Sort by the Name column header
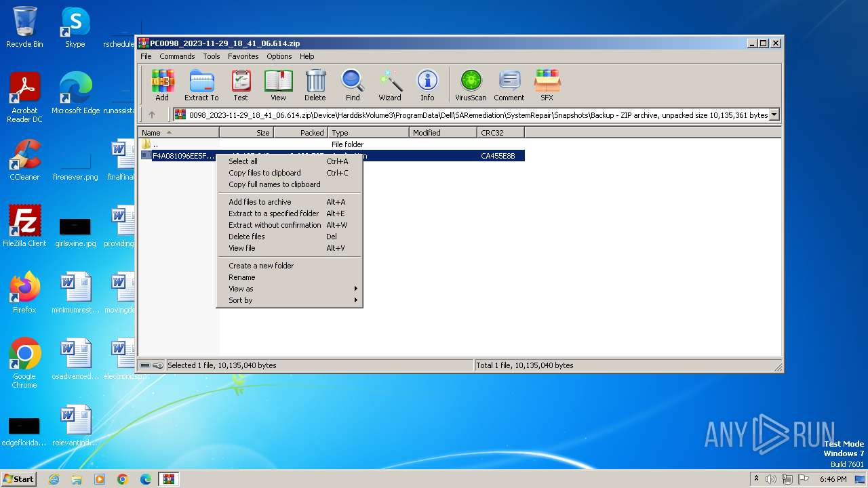The image size is (868, 488). [x=178, y=133]
